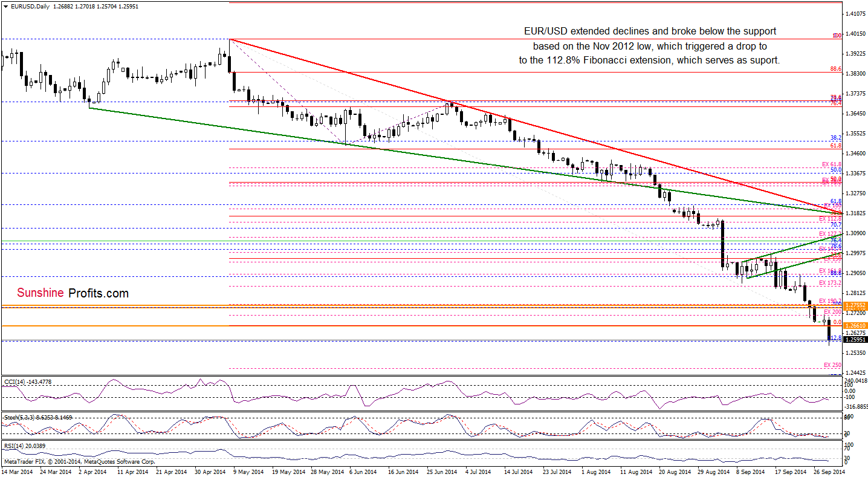Click the red 1.26610 price tag

(x=856, y=325)
